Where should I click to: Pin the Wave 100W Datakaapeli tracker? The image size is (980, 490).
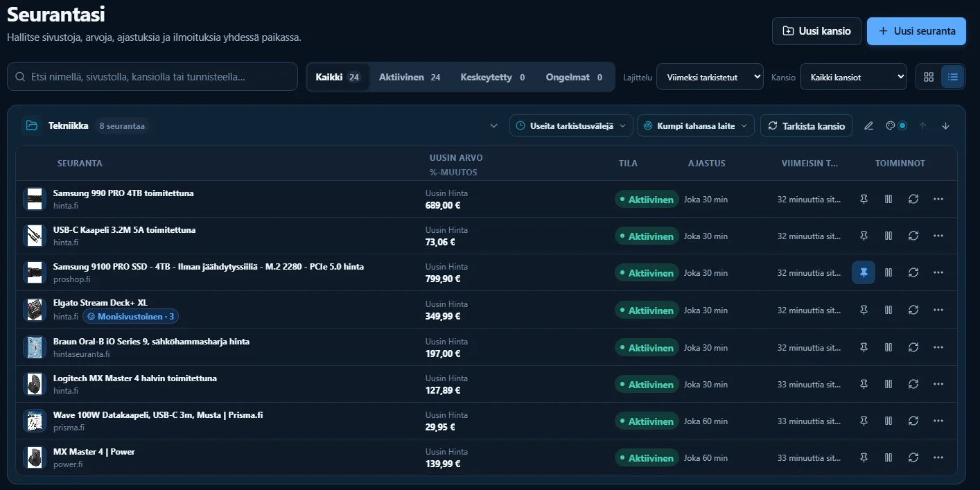click(864, 421)
